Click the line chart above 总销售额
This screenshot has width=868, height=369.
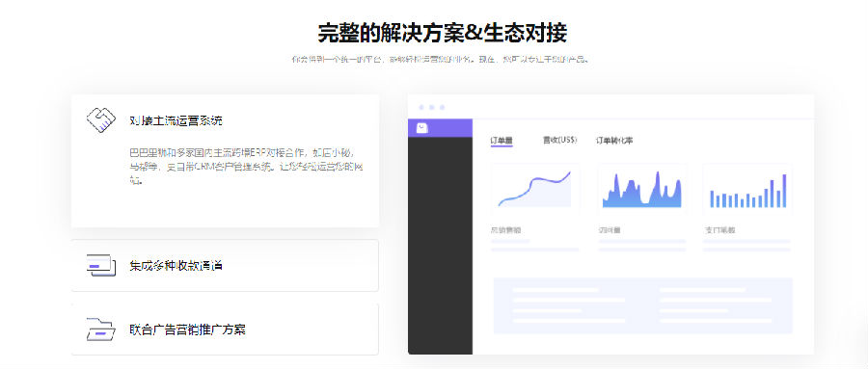pos(534,189)
